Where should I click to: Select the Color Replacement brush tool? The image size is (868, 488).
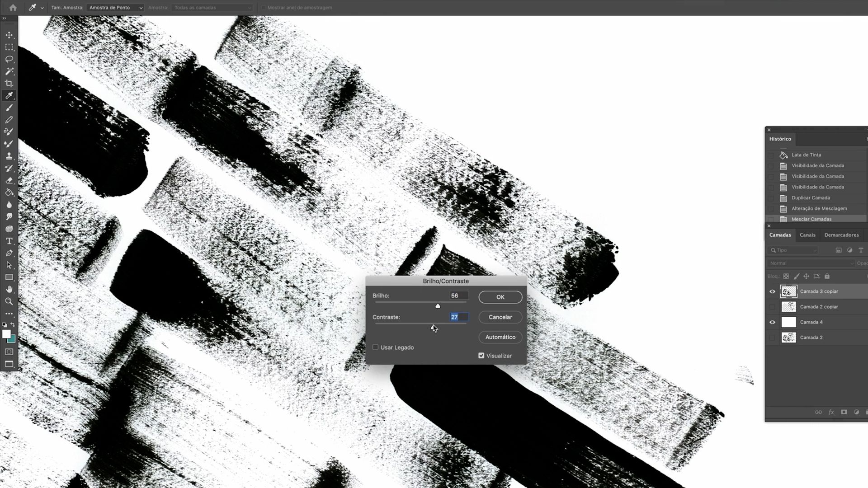point(9,131)
